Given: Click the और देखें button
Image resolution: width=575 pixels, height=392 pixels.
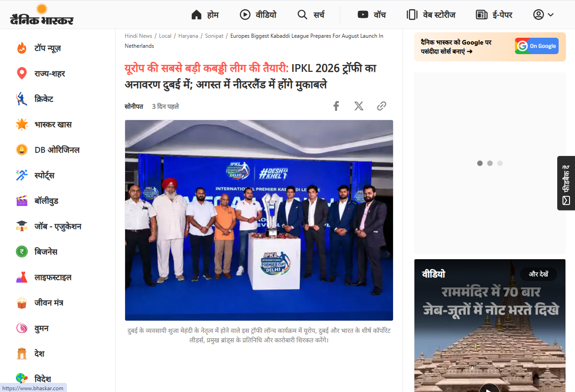Looking at the screenshot, I should [539, 274].
